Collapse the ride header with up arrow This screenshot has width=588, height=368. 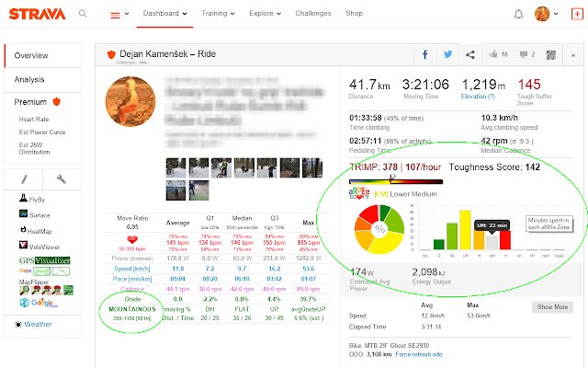573,55
